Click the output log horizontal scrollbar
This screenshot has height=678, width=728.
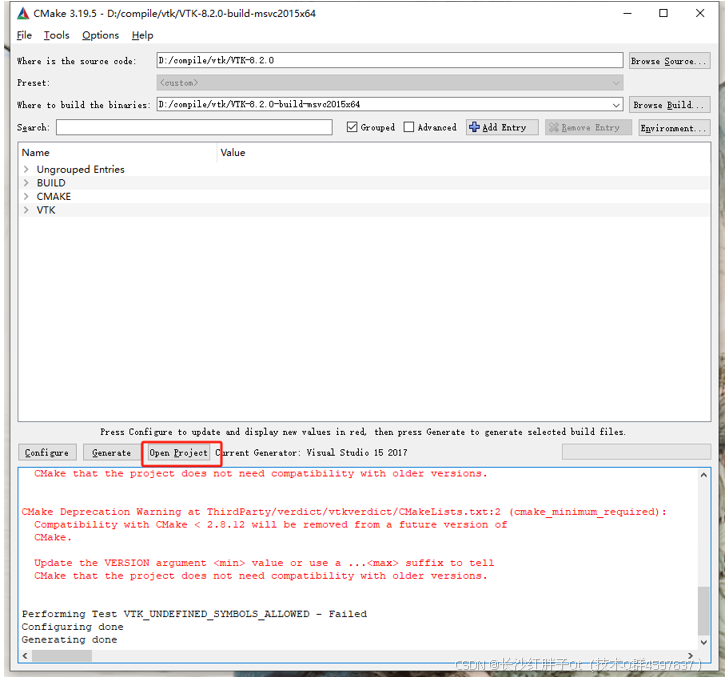pos(60,656)
